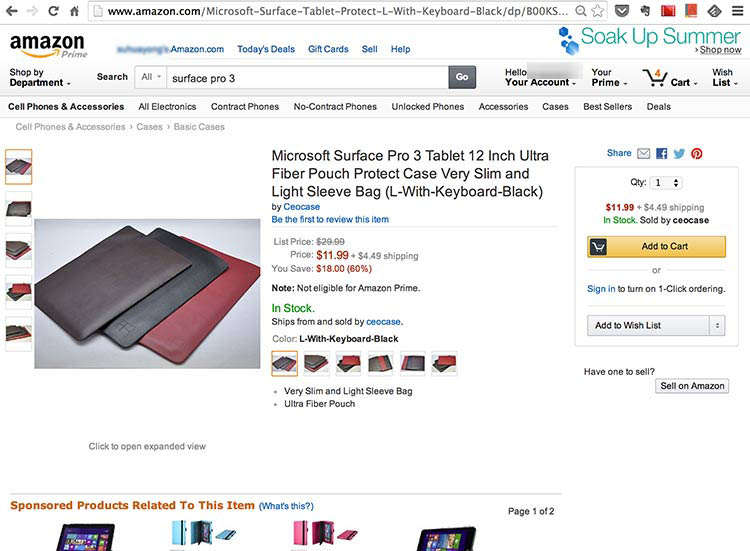Screen dimensions: 750x551
Task: Click the Amazon Prime logo
Action: (46, 47)
